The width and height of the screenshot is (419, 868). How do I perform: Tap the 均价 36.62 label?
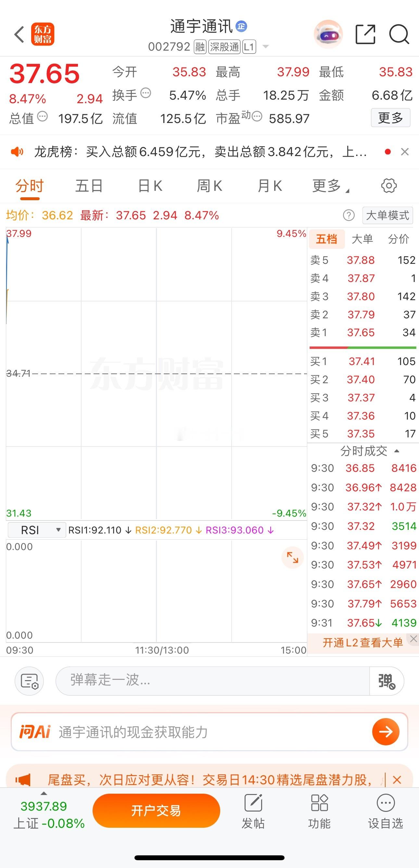[40, 215]
